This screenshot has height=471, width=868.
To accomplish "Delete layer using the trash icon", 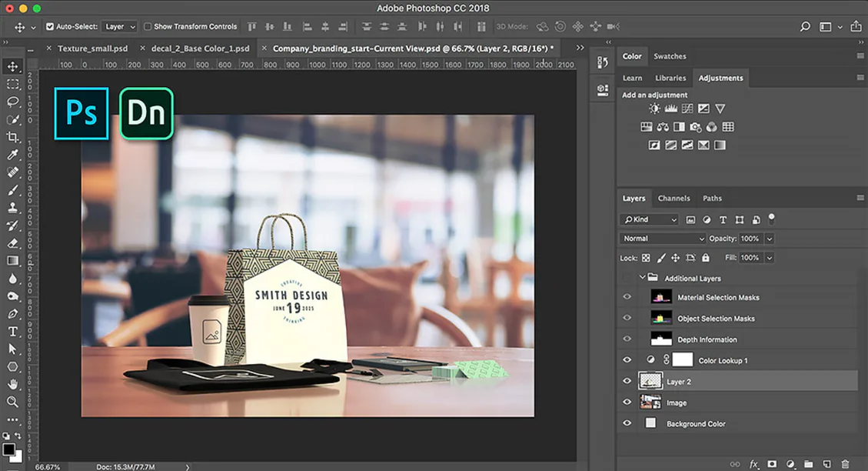I will pyautogui.click(x=845, y=464).
